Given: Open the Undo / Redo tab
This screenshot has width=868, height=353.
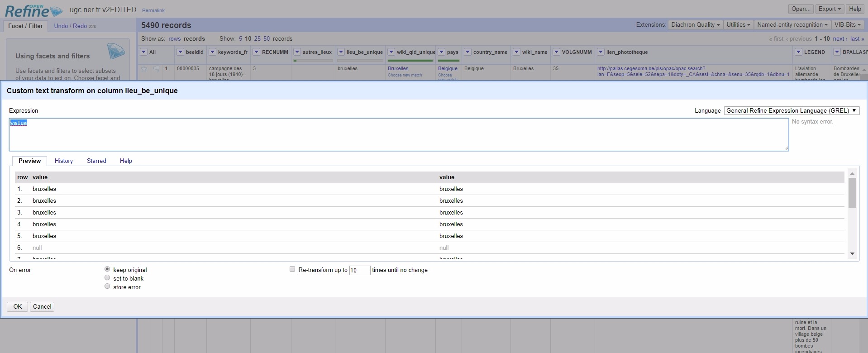Looking at the screenshot, I should (75, 26).
